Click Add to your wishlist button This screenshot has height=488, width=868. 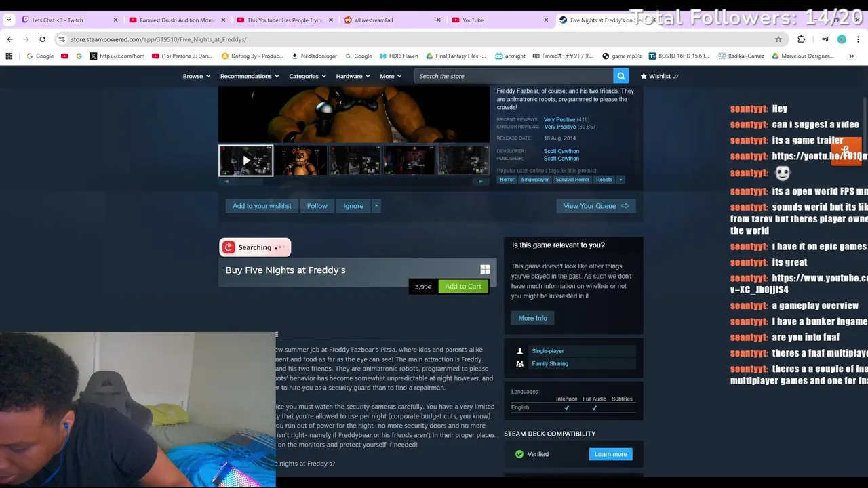[262, 206]
